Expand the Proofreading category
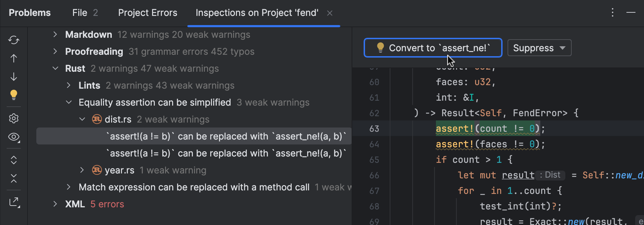The height and width of the screenshot is (225, 644). point(55,51)
